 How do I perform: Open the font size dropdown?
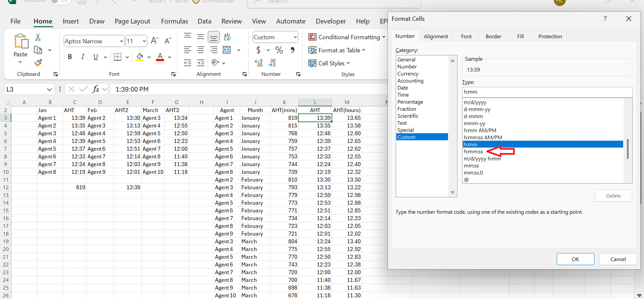click(x=144, y=41)
